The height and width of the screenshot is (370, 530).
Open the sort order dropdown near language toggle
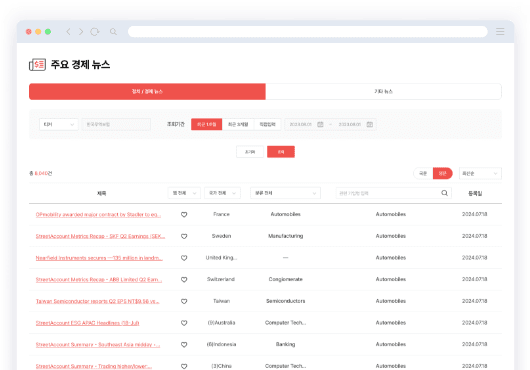[x=480, y=173]
